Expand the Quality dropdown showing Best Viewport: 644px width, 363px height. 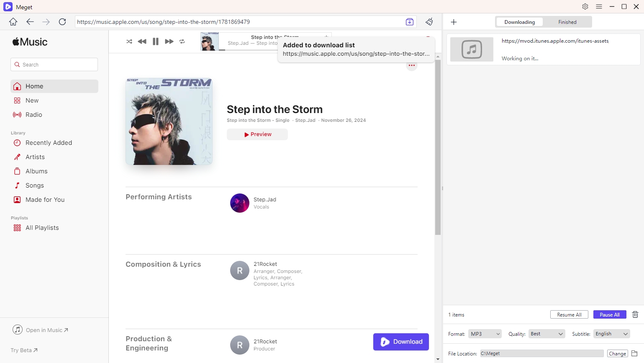[547, 334]
